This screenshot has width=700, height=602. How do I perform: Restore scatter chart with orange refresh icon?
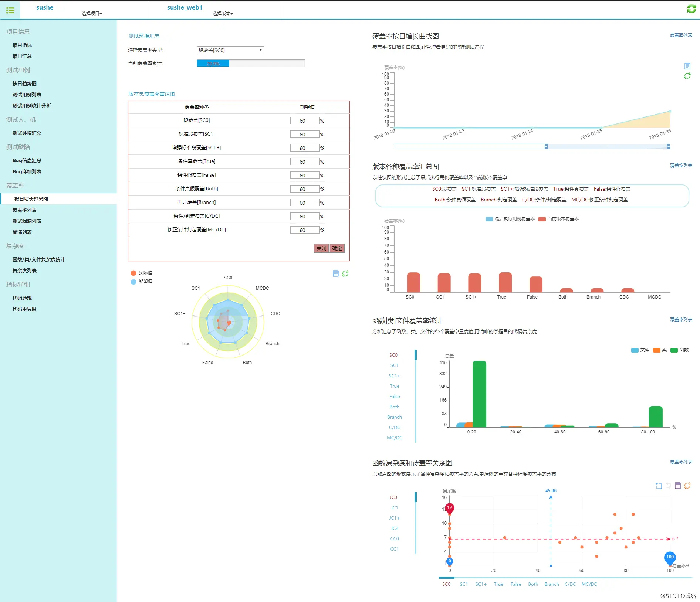pos(687,486)
